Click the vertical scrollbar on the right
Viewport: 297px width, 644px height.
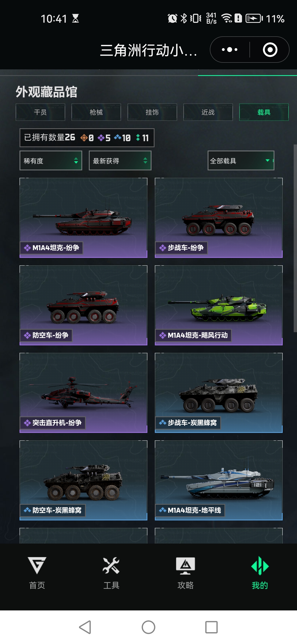point(295,238)
